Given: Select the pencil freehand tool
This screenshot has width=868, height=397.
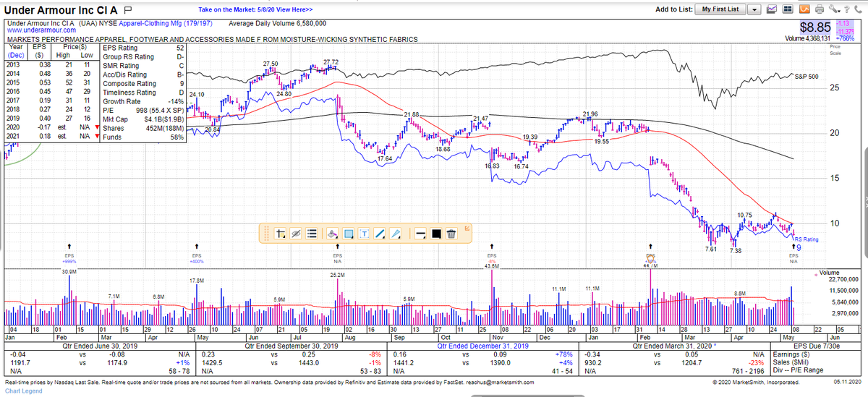Looking at the screenshot, I should coord(396,233).
